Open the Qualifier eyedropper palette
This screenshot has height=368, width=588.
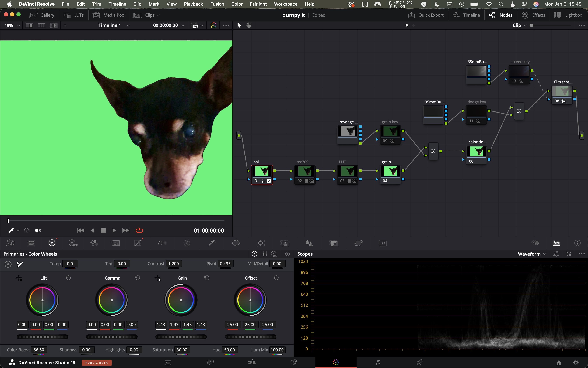212,243
